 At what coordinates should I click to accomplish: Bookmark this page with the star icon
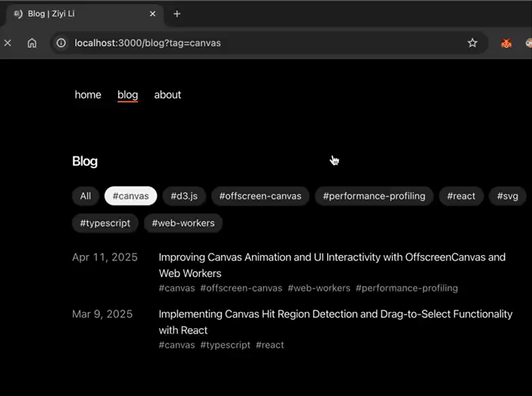pos(472,43)
